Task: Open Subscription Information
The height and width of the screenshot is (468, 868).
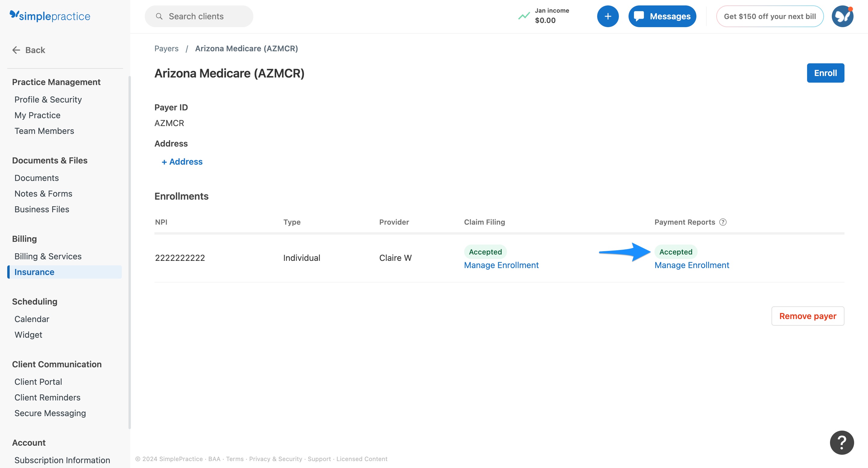Action: click(x=62, y=460)
